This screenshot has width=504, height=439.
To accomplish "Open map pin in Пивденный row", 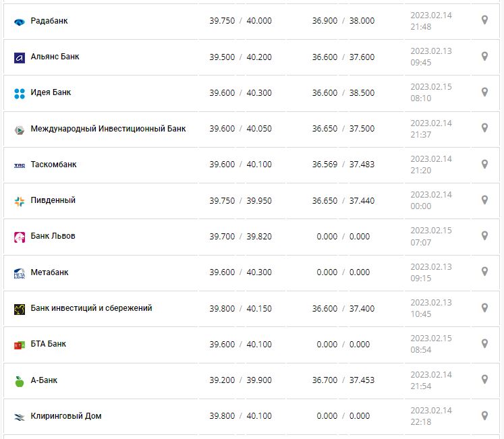I will (x=484, y=200).
